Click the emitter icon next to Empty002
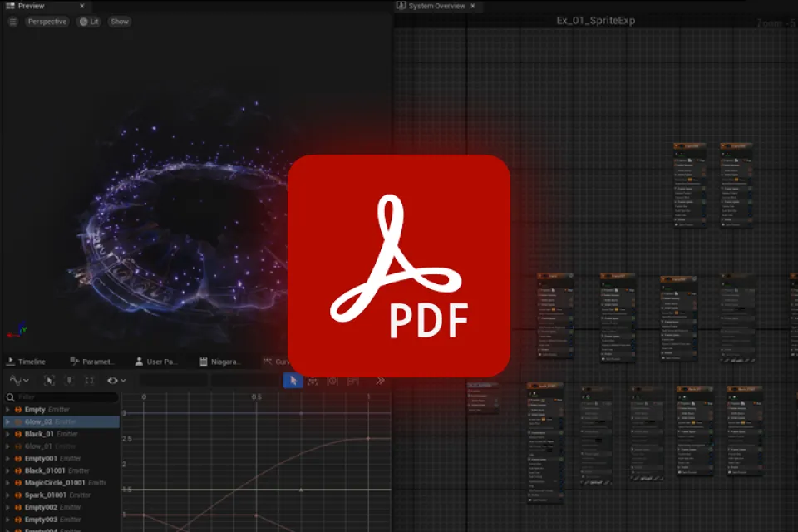This screenshot has height=532, width=798. point(18,508)
